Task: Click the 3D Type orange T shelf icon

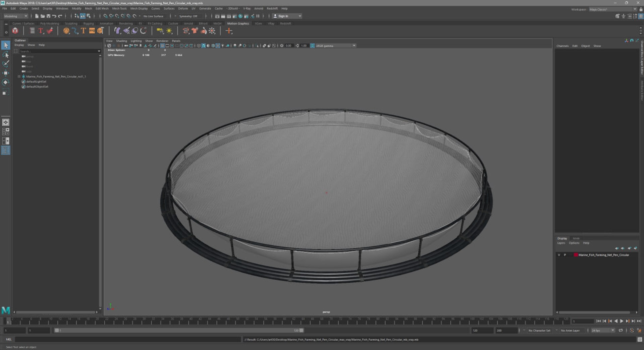Action: (83, 31)
